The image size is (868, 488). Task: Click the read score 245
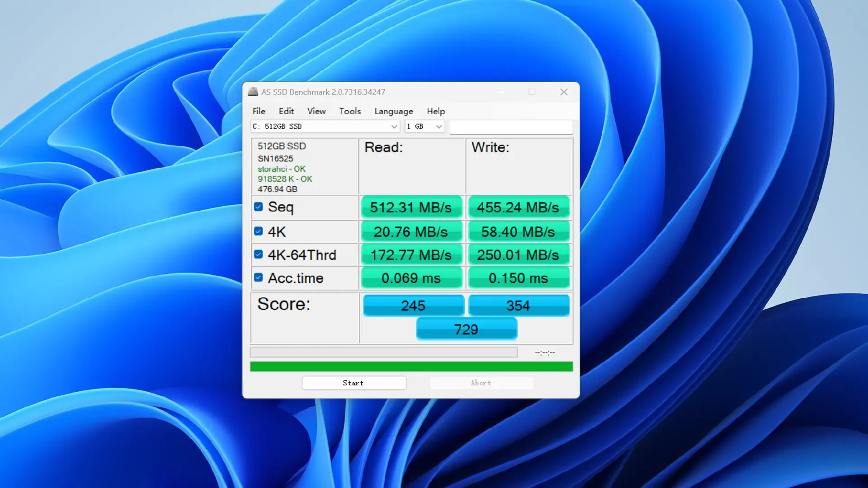(x=414, y=305)
